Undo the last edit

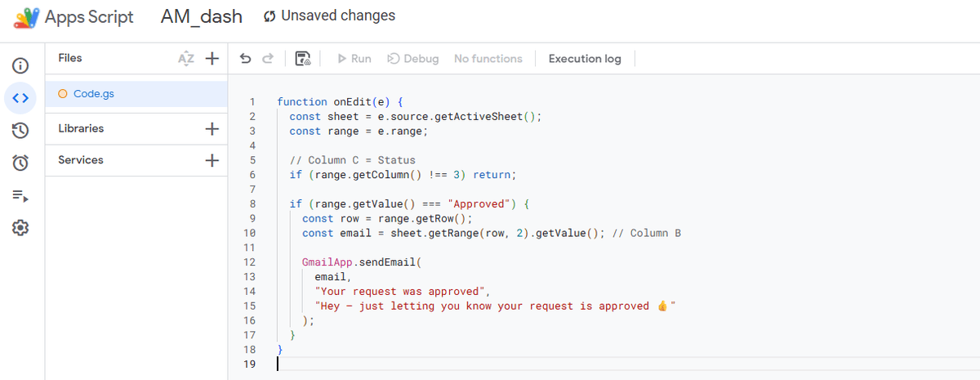point(245,59)
